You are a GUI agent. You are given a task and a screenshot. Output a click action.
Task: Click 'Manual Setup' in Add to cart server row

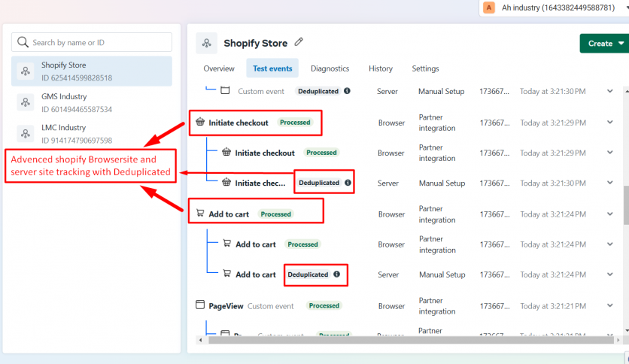[442, 275]
